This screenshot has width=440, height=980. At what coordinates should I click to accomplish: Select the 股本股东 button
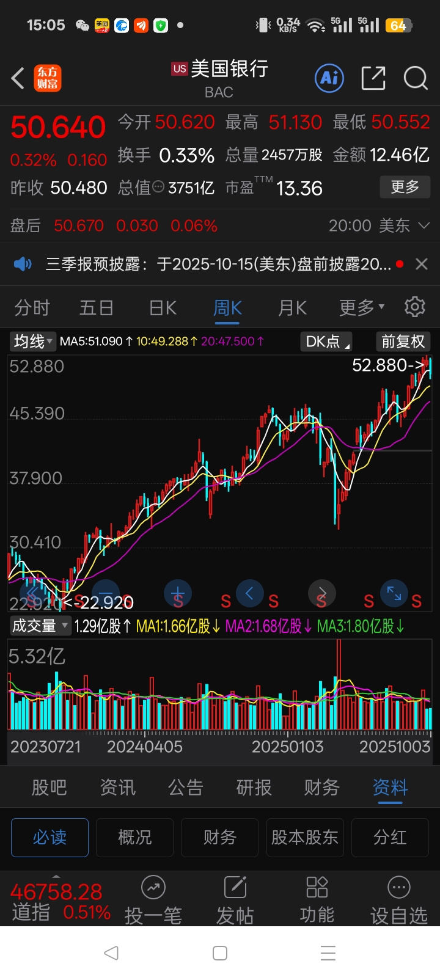(305, 838)
